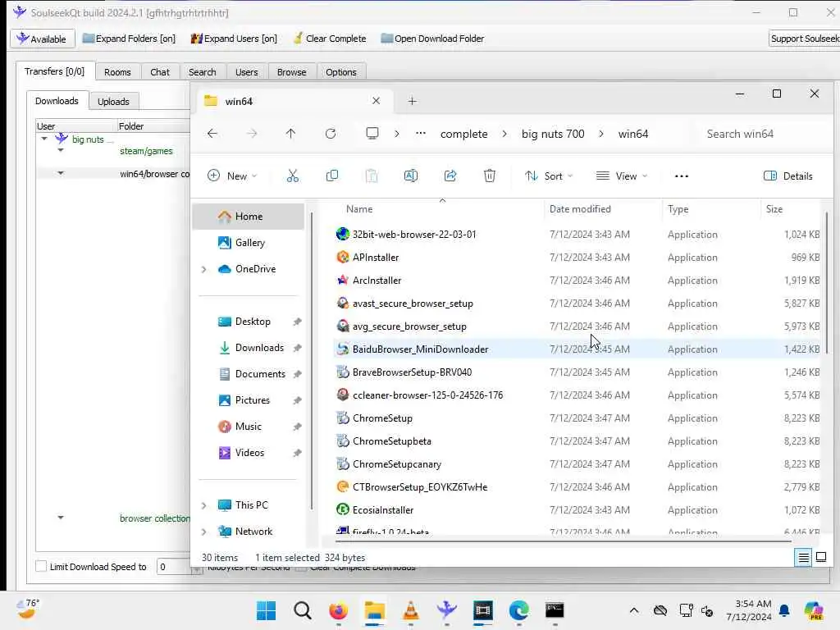The width and height of the screenshot is (840, 630).
Task: Navigate to big nuts 700 breadcrumb
Action: (x=553, y=134)
